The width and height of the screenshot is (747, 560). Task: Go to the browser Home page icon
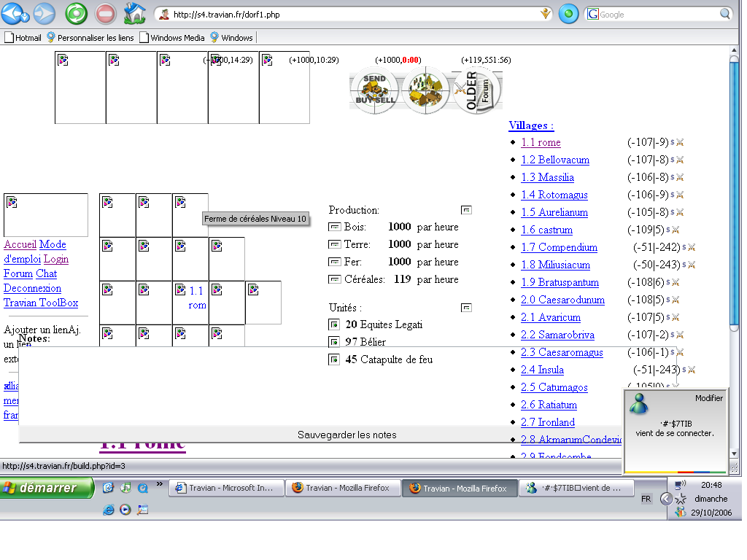click(x=135, y=13)
